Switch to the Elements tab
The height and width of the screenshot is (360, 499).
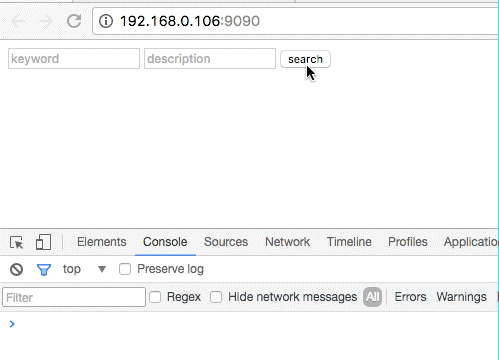tap(102, 242)
